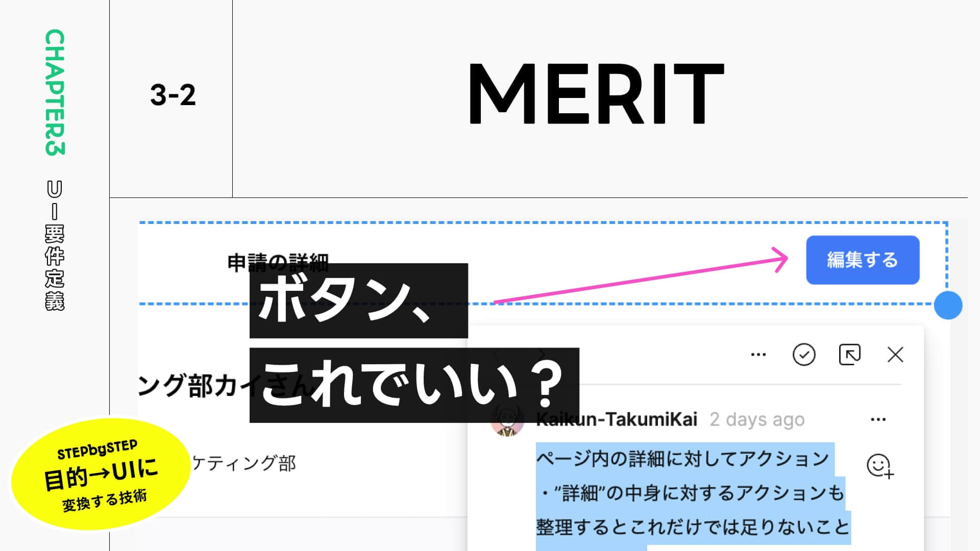This screenshot has width=980, height=551.
Task: Click Kaikun-TakumiKai's profile avatar
Action: (507, 419)
